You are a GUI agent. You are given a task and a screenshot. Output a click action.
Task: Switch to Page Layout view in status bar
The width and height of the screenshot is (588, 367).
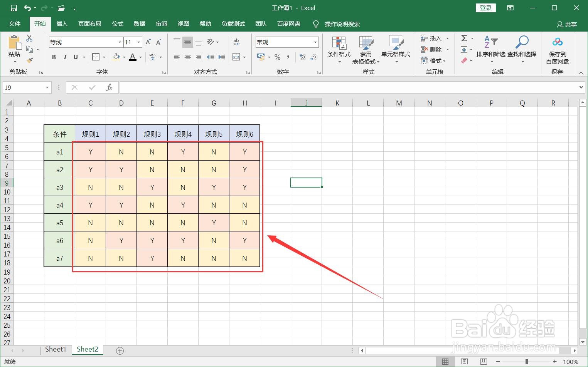pos(465,362)
